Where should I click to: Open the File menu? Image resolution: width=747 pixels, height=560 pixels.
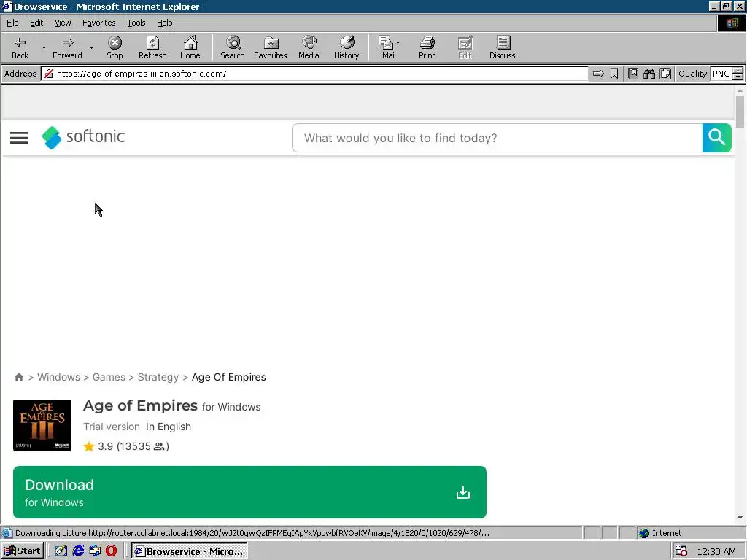click(12, 23)
